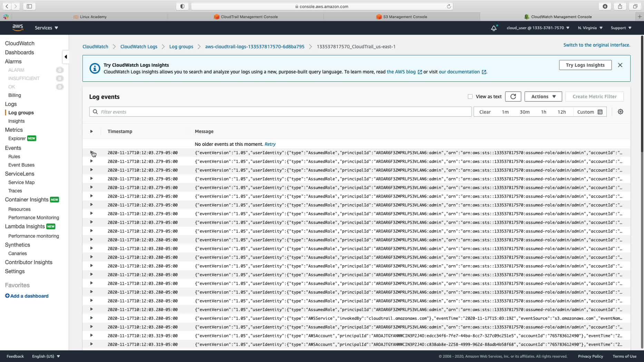Toggle the Safari sidebar

click(29, 6)
